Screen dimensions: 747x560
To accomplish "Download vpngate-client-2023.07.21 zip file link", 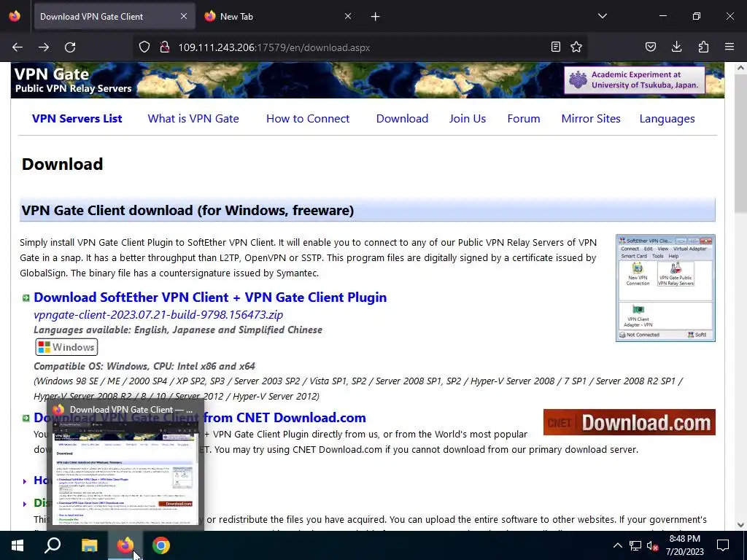I will [x=158, y=315].
